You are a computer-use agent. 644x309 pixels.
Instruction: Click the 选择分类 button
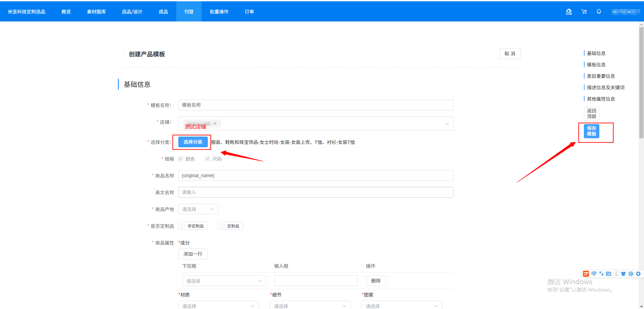click(x=193, y=142)
